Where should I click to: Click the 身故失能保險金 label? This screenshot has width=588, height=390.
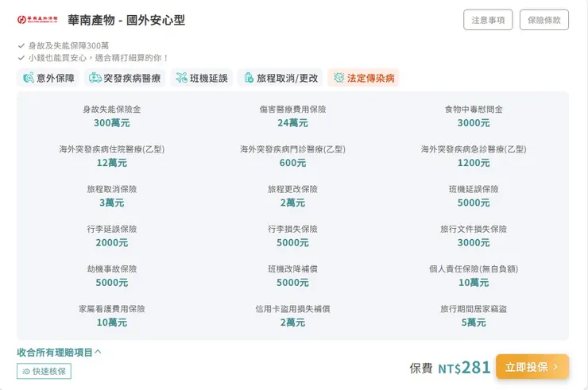click(x=112, y=109)
